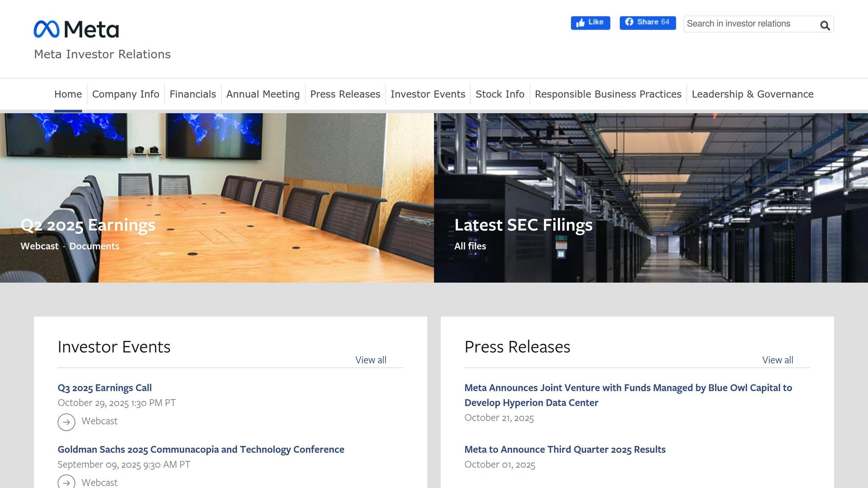Click arrow icon beside Q3 Earnings Webcast
The width and height of the screenshot is (868, 488).
[x=67, y=422]
